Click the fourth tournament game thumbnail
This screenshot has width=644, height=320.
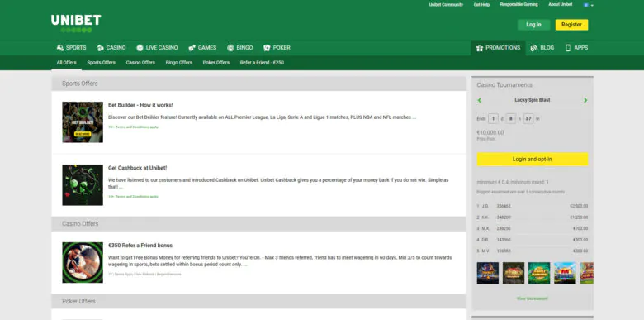click(565, 273)
